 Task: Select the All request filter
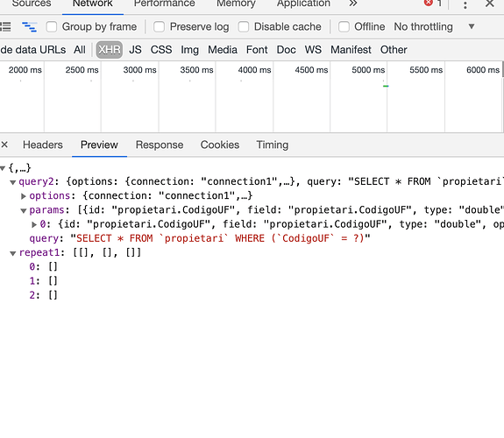tap(80, 50)
